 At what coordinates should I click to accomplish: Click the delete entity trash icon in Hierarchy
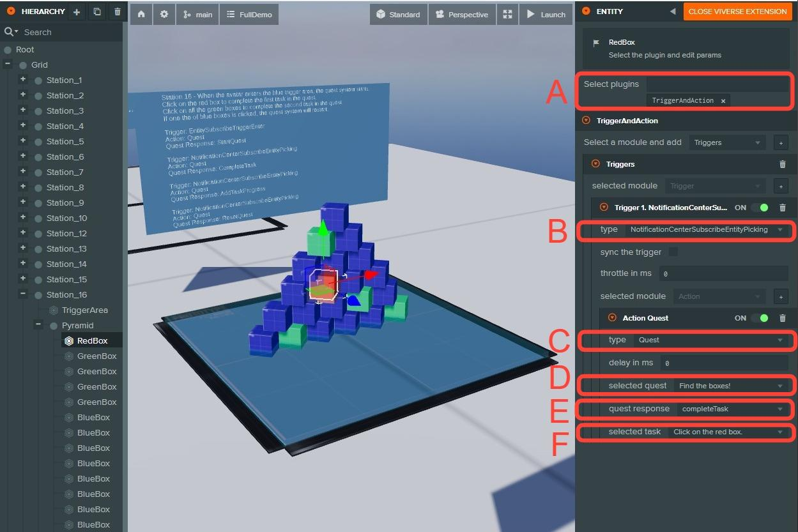tap(118, 12)
